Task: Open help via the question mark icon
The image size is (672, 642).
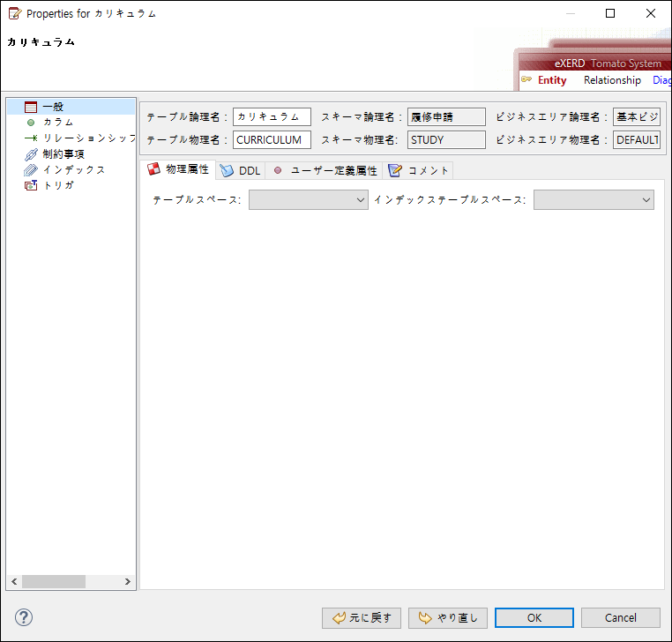Action: coord(24,617)
